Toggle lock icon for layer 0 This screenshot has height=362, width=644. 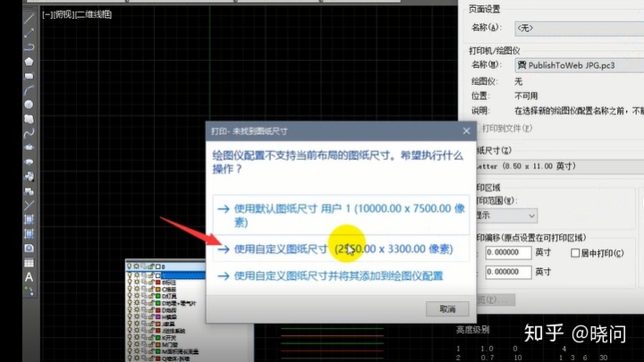coord(151,266)
